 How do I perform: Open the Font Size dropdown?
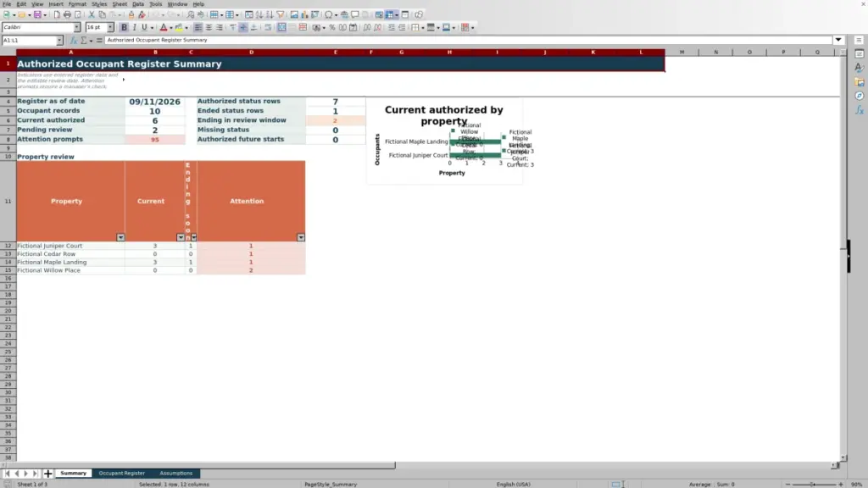point(110,28)
